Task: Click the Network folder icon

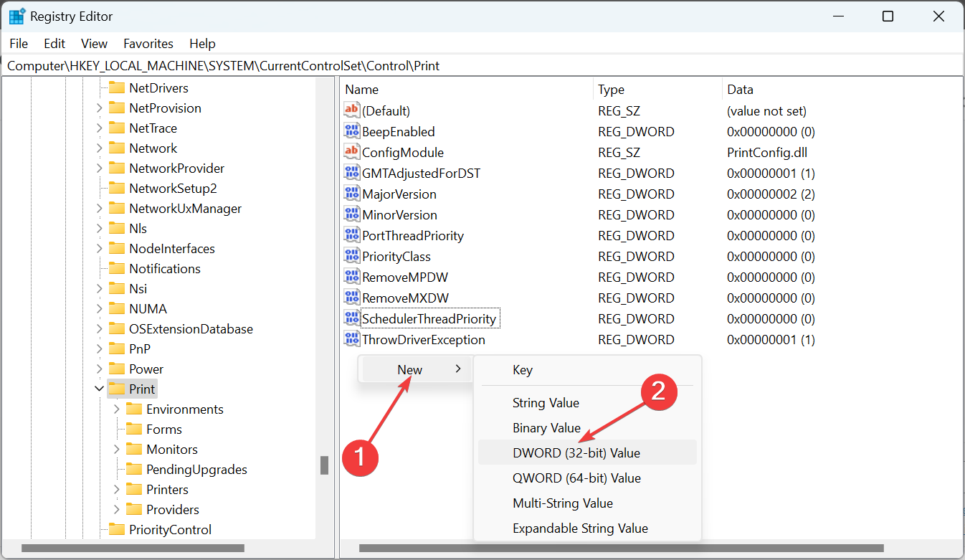Action: 117,148
